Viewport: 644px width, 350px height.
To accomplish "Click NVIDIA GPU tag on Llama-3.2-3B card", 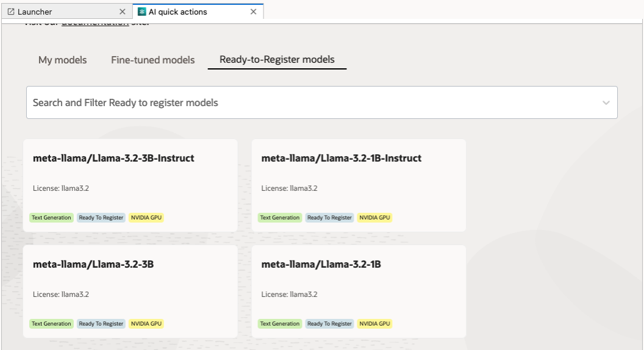I will (146, 324).
